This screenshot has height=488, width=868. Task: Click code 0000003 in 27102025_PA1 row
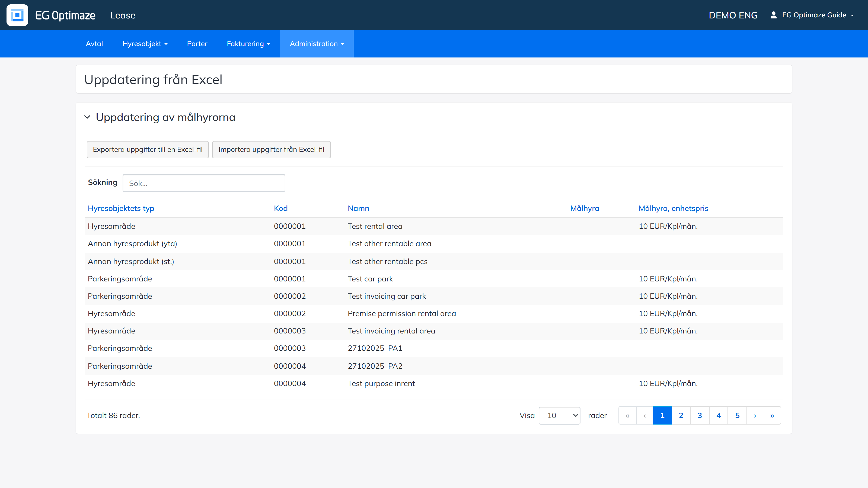point(290,348)
